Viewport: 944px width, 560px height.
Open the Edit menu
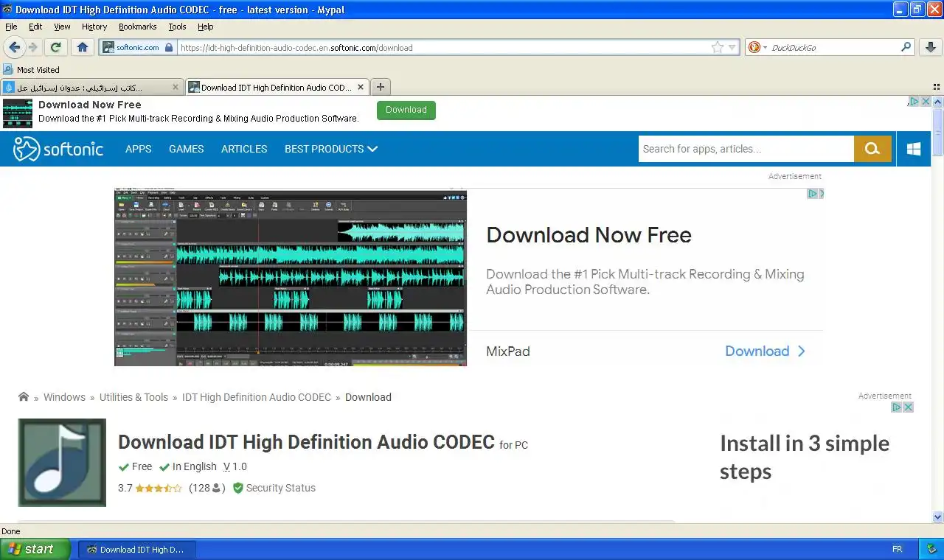click(x=35, y=27)
